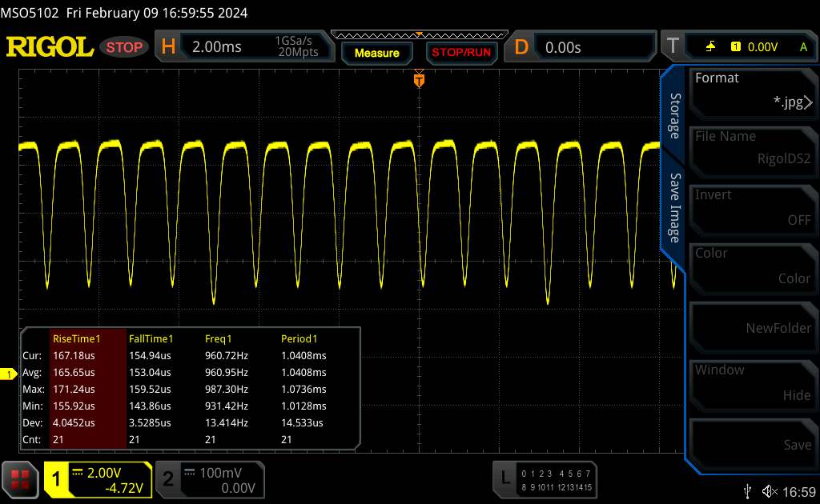The height and width of the screenshot is (504, 820).
Task: Click the trigger source channel 1 badge
Action: [x=736, y=47]
